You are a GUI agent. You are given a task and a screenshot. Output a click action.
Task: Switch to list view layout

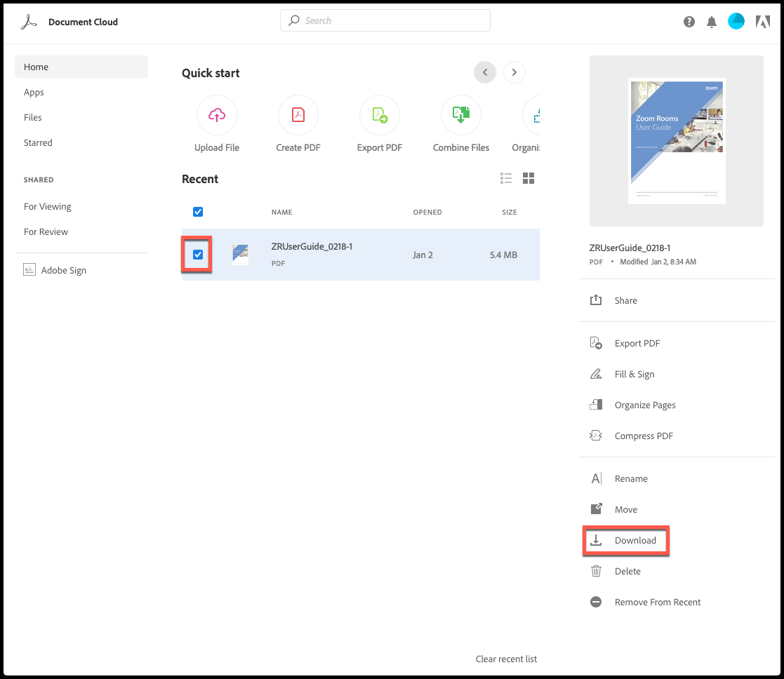(x=506, y=178)
